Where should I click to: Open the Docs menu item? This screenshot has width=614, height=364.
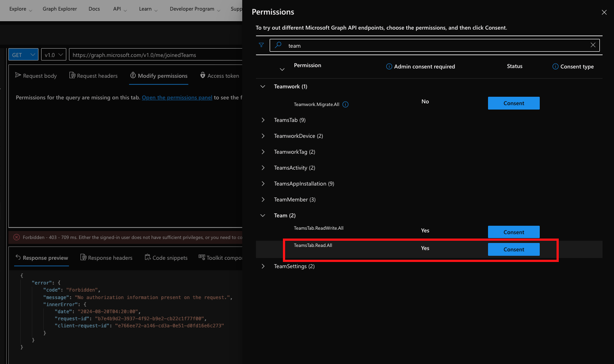[x=94, y=8]
